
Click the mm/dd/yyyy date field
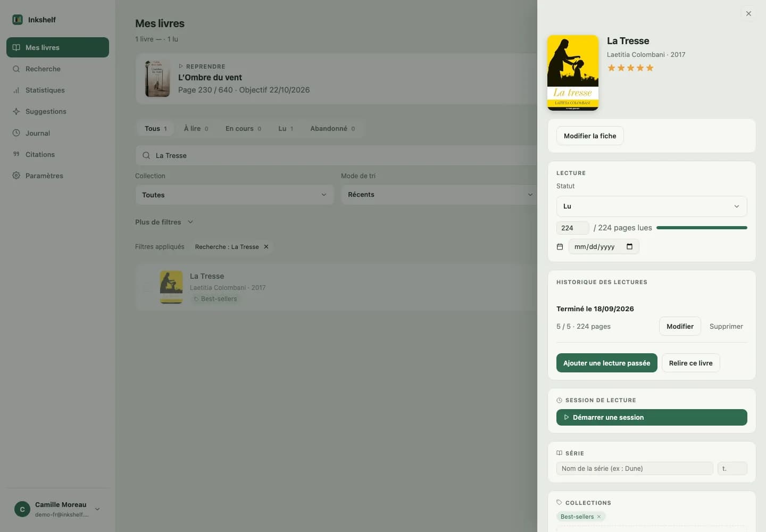coord(604,247)
